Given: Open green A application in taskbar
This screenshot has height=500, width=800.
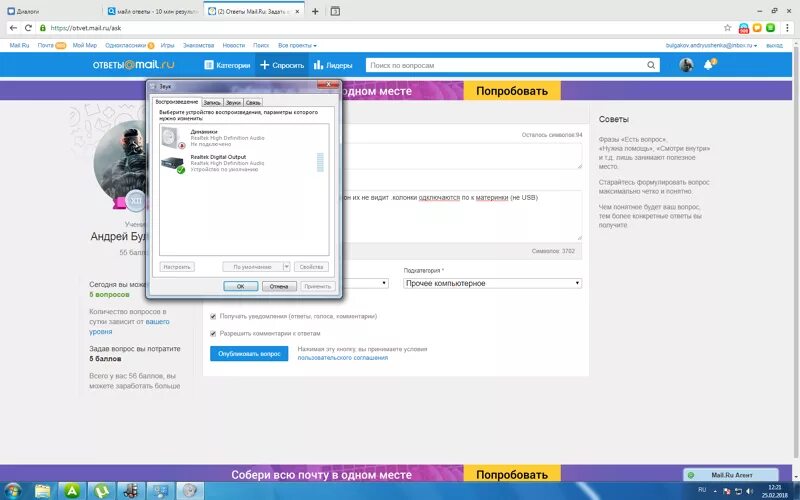Looking at the screenshot, I should [72, 491].
